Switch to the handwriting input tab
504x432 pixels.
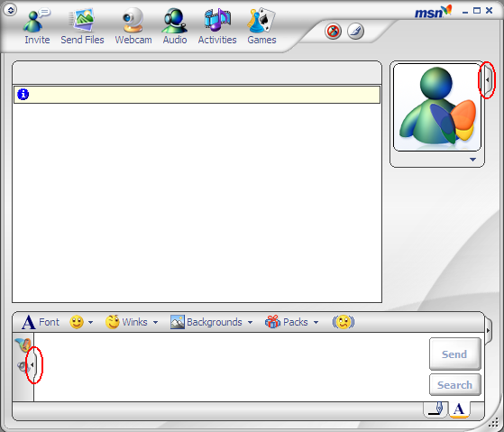[x=435, y=409]
